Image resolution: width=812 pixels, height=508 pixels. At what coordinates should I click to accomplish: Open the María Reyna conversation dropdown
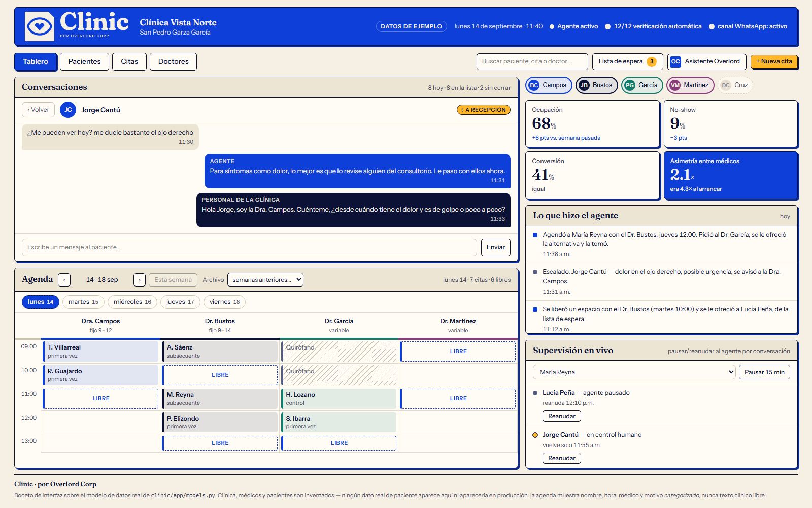pyautogui.click(x=634, y=372)
